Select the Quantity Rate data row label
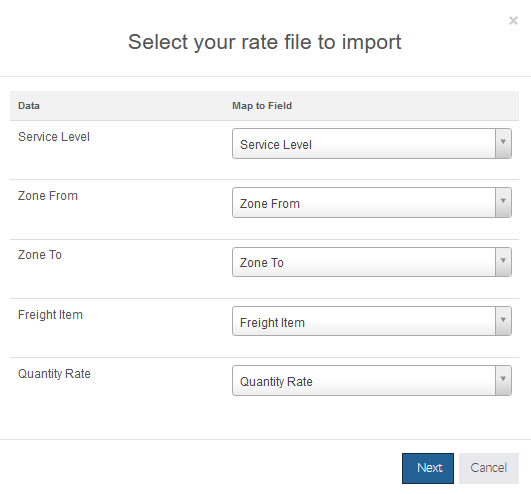 [54, 374]
